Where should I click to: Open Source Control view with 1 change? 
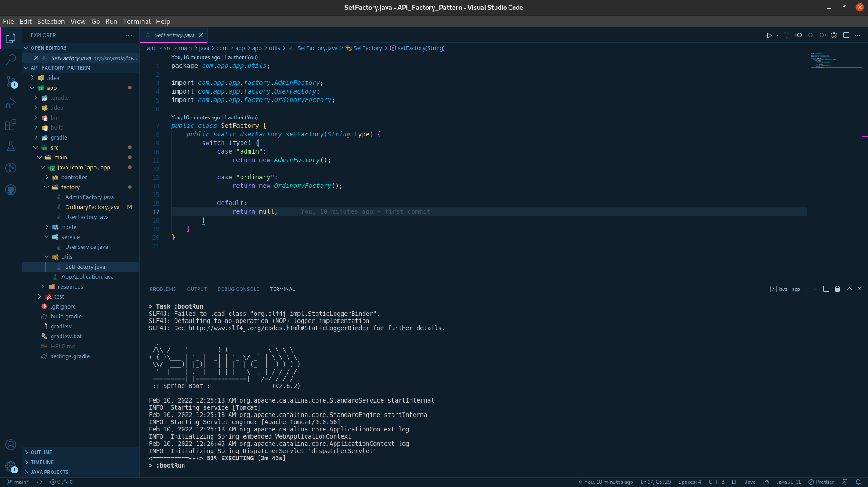[x=11, y=81]
